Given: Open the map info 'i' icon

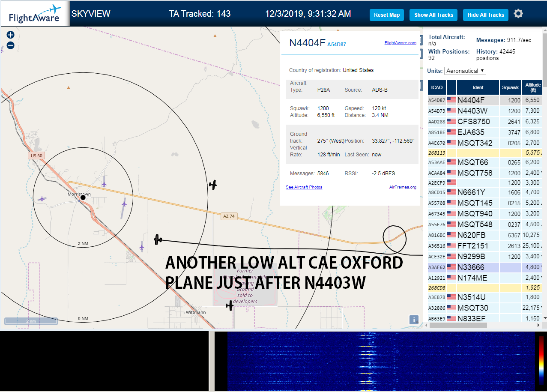Looking at the screenshot, I should click(414, 320).
